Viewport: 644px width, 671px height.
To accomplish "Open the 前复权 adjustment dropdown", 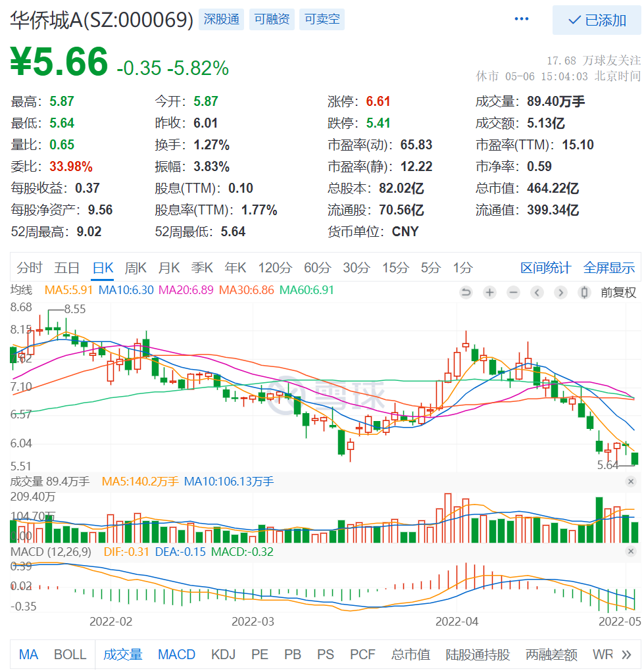I will (618, 293).
